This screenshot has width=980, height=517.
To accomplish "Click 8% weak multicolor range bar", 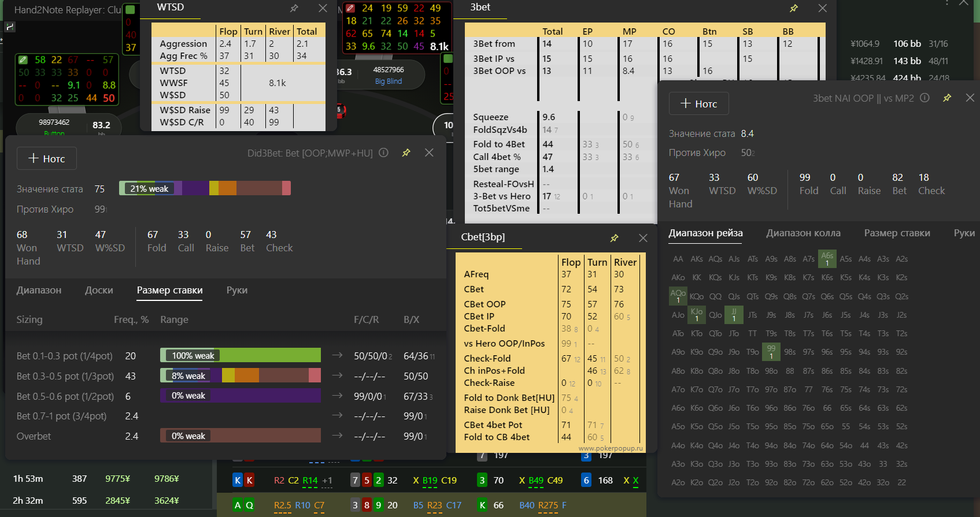I will click(x=241, y=375).
